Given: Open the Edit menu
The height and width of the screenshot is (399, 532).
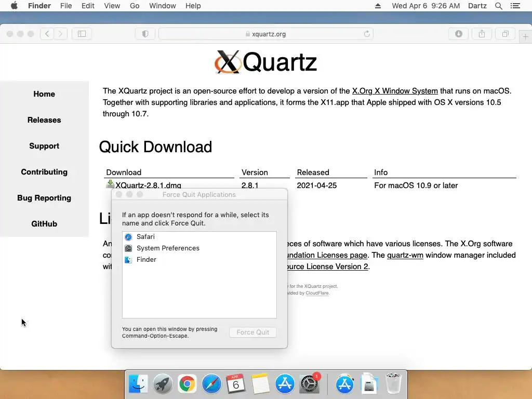Looking at the screenshot, I should tap(88, 6).
